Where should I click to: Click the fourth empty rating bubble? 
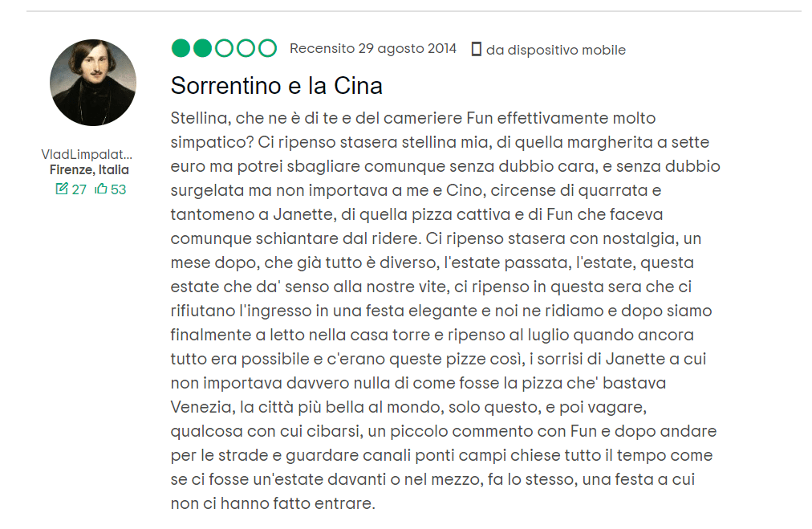coord(246,48)
